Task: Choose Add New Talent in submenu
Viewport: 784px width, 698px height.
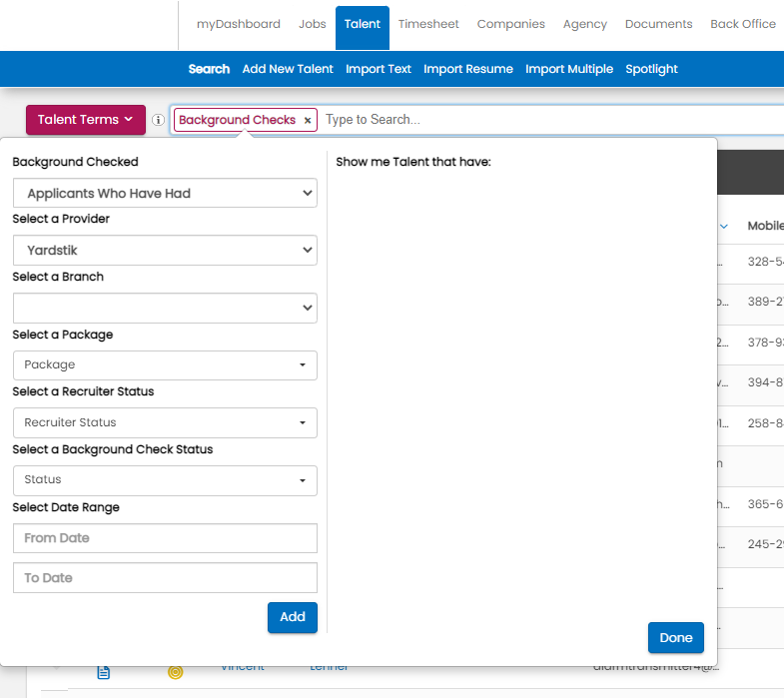Action: tap(288, 69)
